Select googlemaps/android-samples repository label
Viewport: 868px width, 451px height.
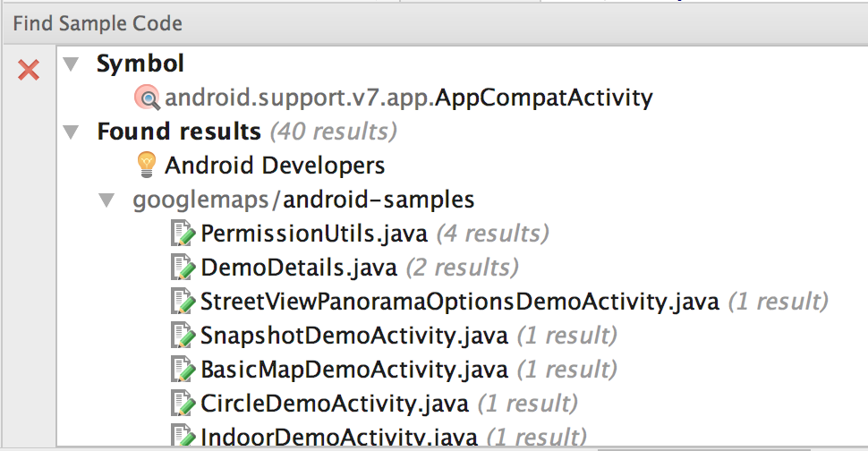[x=303, y=200]
